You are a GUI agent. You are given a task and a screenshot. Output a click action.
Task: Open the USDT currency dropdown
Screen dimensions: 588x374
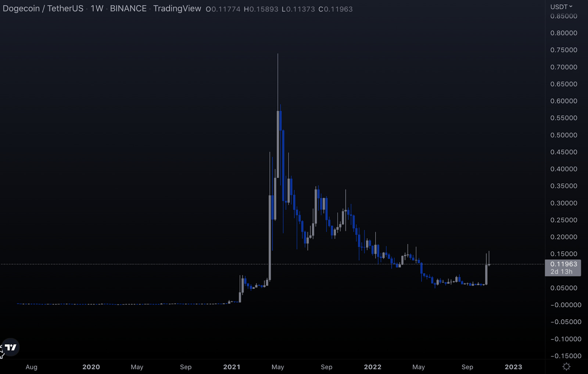click(561, 7)
